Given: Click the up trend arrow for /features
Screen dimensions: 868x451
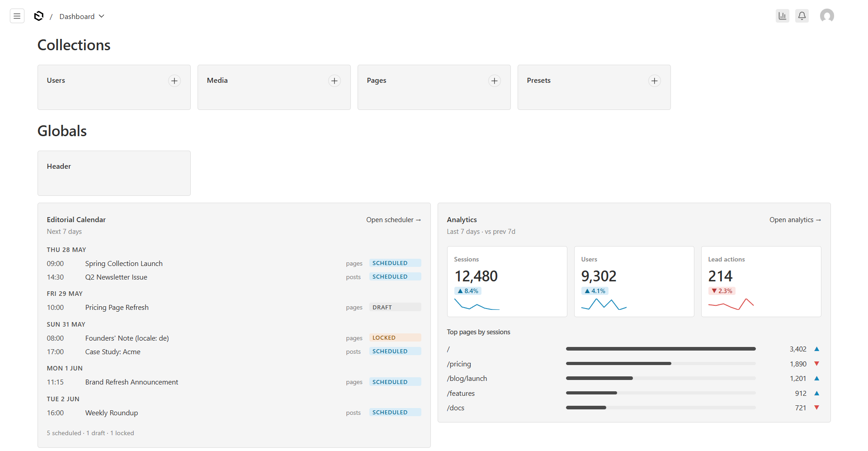Looking at the screenshot, I should (817, 393).
